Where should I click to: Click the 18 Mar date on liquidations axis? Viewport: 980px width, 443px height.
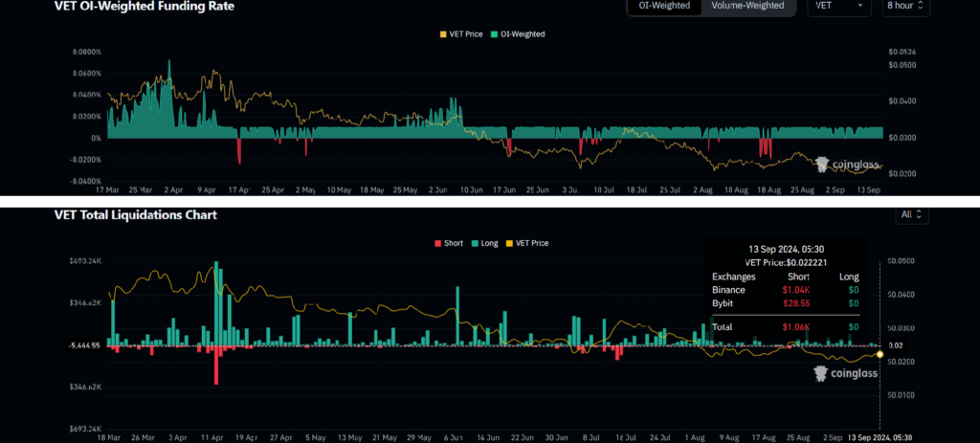pyautogui.click(x=107, y=438)
